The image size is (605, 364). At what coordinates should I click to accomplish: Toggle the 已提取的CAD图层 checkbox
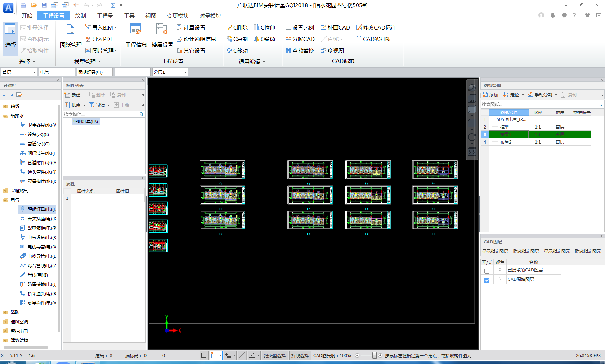pos(487,271)
